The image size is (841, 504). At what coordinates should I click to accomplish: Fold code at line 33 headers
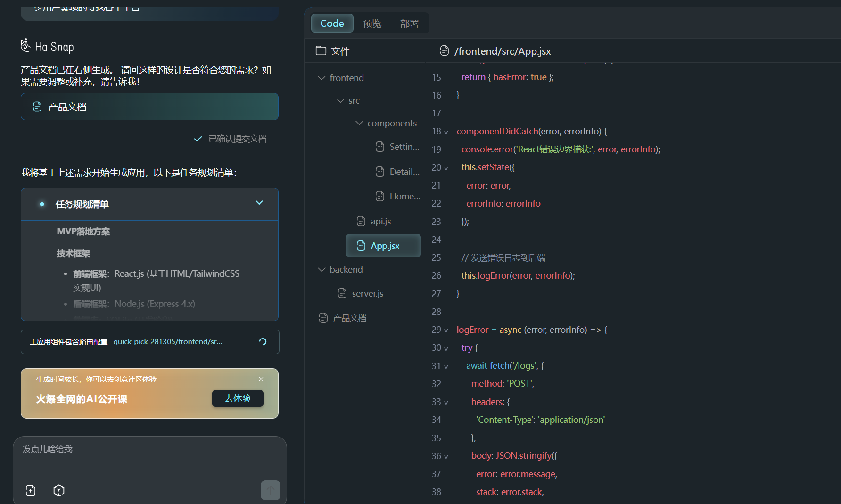click(x=446, y=403)
